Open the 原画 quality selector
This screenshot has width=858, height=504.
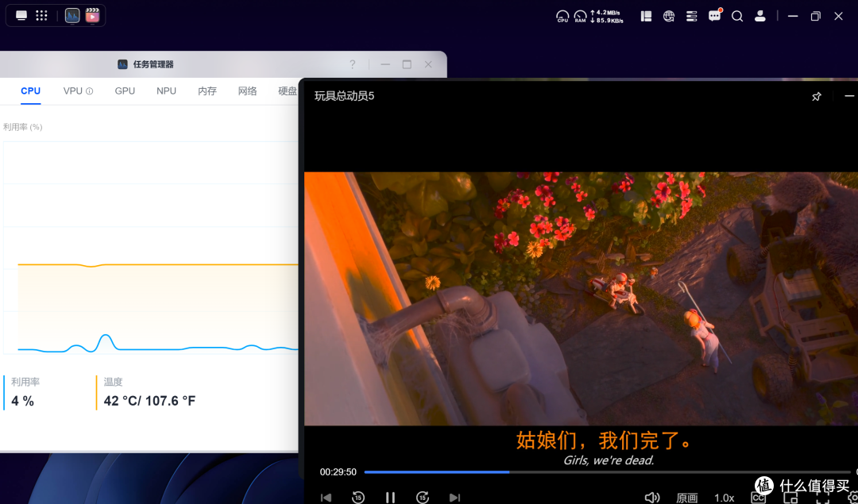coord(686,498)
